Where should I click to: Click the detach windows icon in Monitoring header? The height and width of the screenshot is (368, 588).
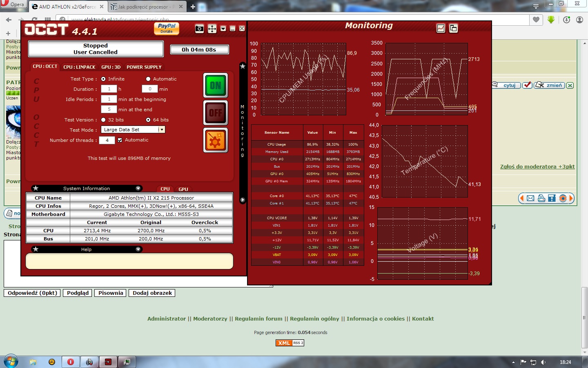click(x=453, y=28)
